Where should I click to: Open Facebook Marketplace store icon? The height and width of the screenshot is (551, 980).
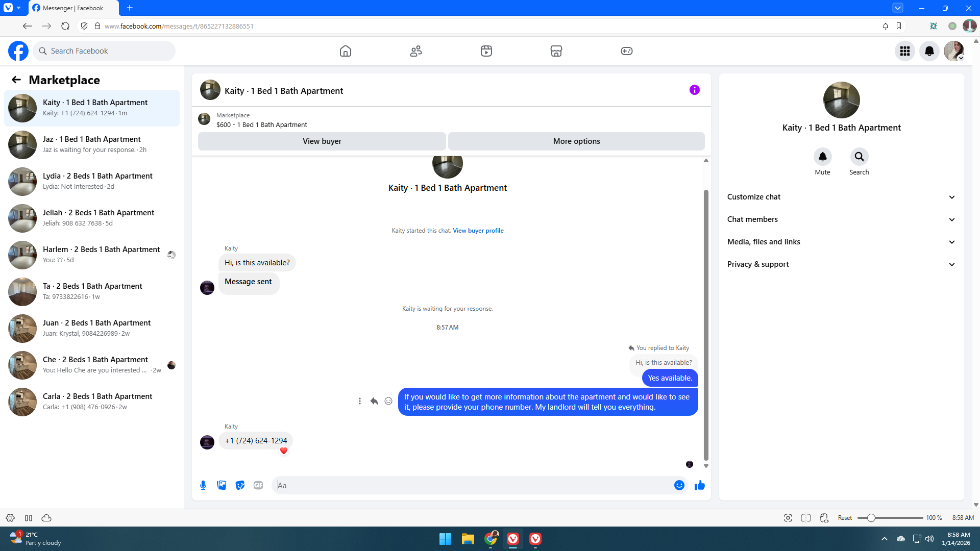556,51
